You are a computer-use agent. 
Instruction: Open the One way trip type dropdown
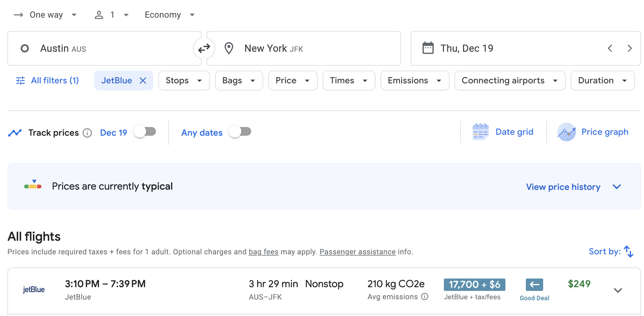pyautogui.click(x=45, y=15)
